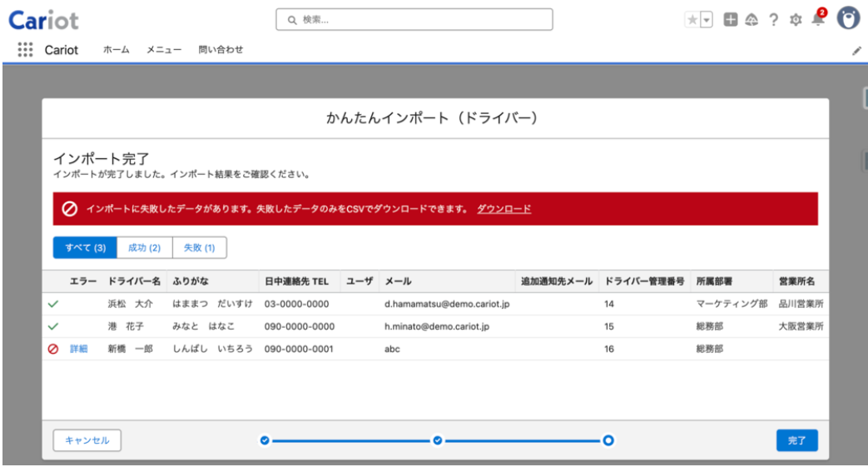This screenshot has height=467, width=868.
Task: Select email h.minato@demo.cariot.jp
Action: (x=437, y=326)
